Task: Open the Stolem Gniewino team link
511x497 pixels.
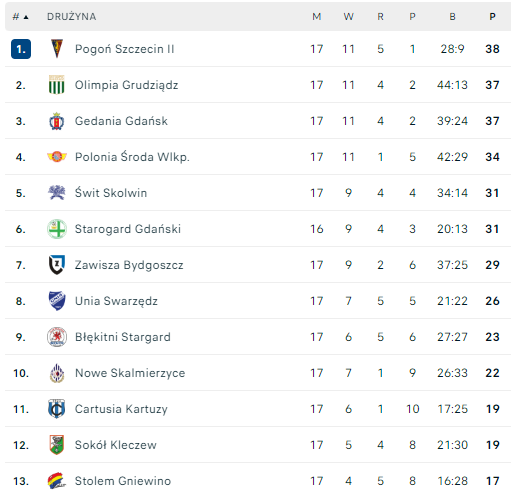Action: [123, 481]
